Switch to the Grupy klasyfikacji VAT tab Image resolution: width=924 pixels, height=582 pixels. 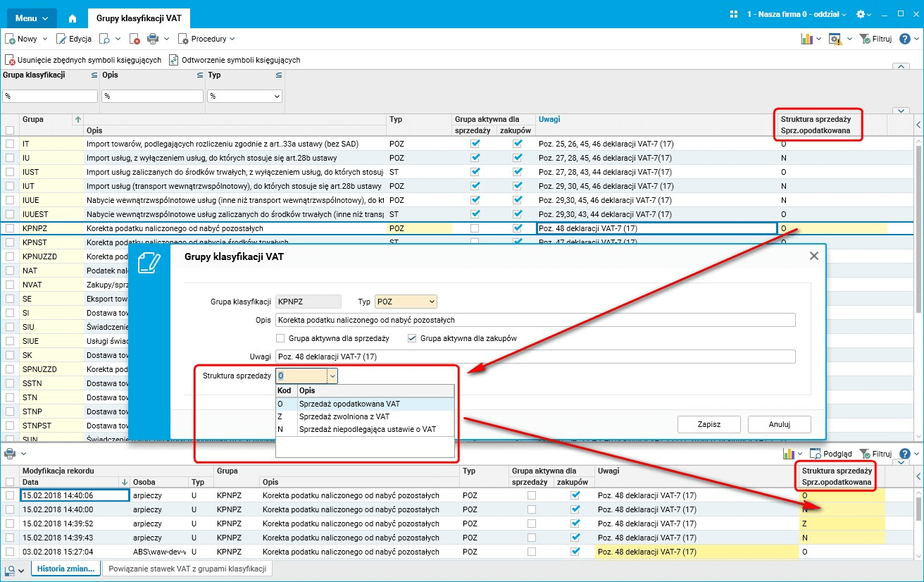click(139, 18)
